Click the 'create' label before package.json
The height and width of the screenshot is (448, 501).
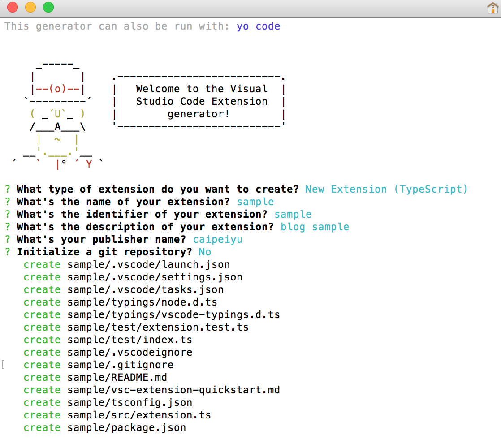42,427
